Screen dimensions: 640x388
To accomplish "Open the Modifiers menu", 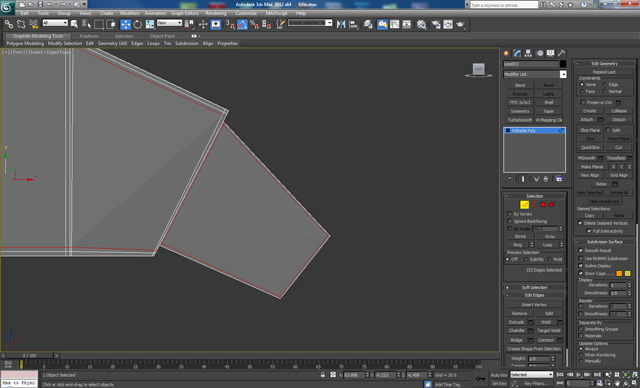I will (130, 13).
